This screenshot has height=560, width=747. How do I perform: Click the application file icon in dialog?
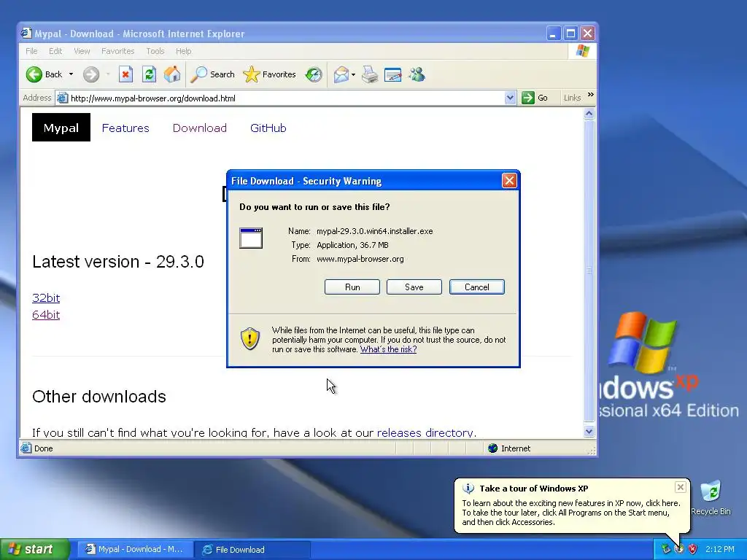coord(251,238)
